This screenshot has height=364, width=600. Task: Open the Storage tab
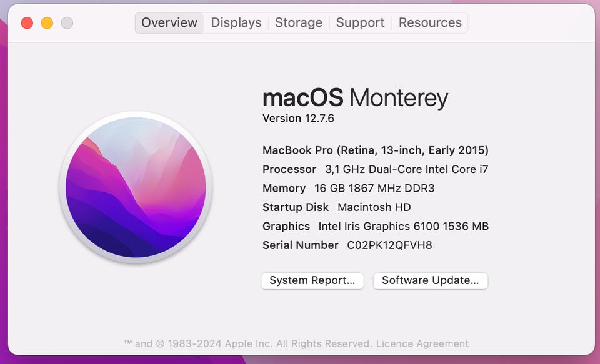point(299,23)
